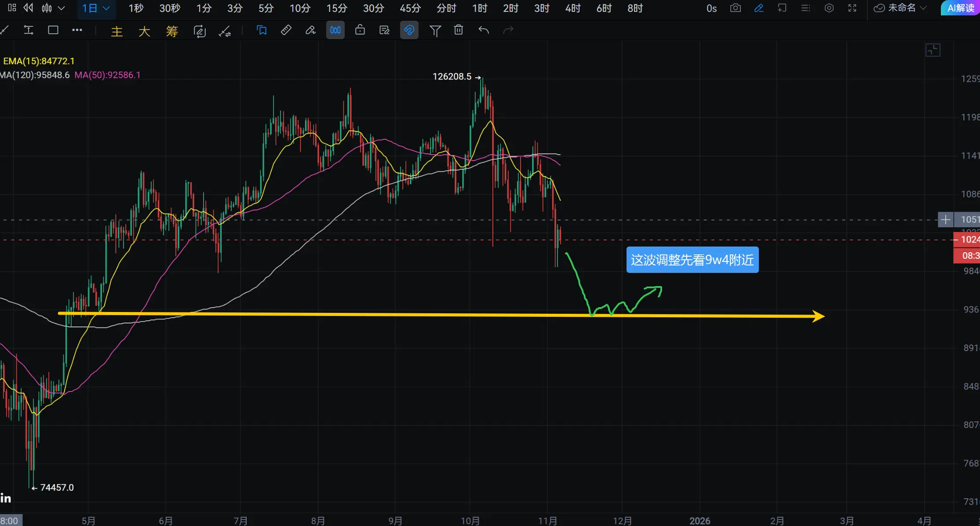980x526 pixels.
Task: Select the eraser tool icon
Action: tap(311, 30)
